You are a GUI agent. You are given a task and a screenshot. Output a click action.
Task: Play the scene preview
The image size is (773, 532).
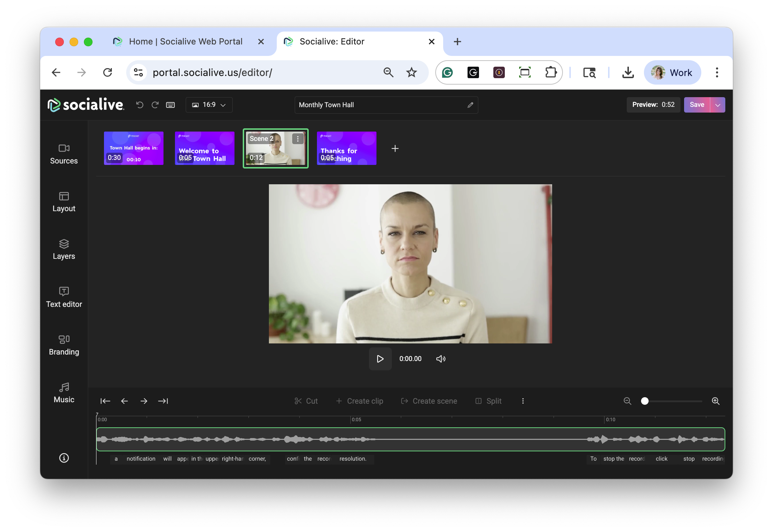tap(380, 359)
